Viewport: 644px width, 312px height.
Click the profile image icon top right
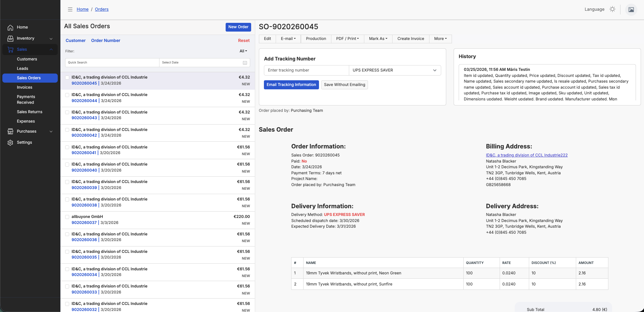click(x=631, y=10)
